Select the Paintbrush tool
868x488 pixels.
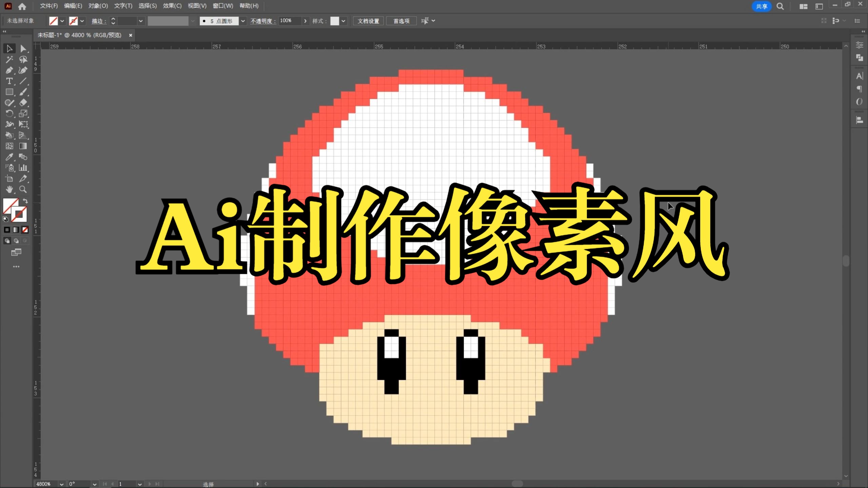click(23, 92)
